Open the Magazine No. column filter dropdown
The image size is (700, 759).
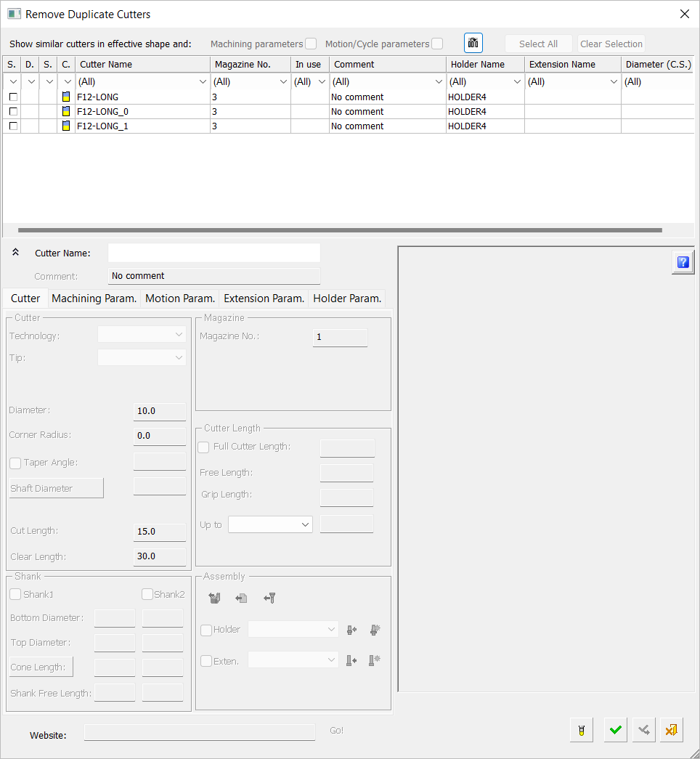point(284,82)
